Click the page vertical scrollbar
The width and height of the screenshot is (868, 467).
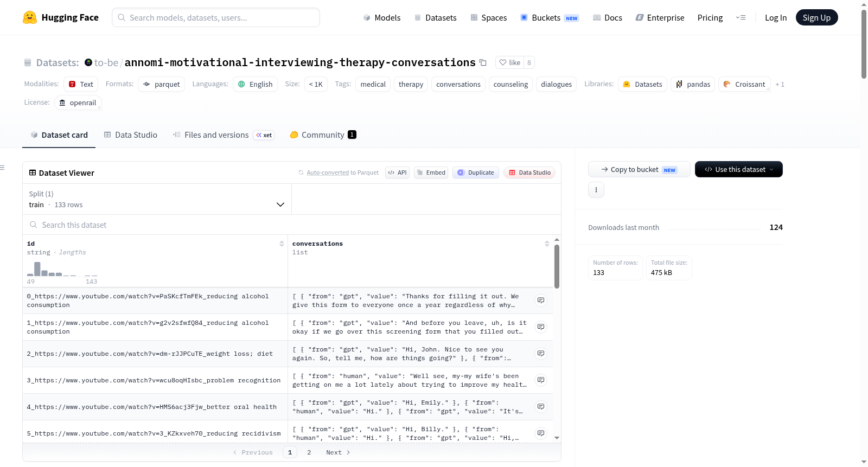[x=864, y=44]
